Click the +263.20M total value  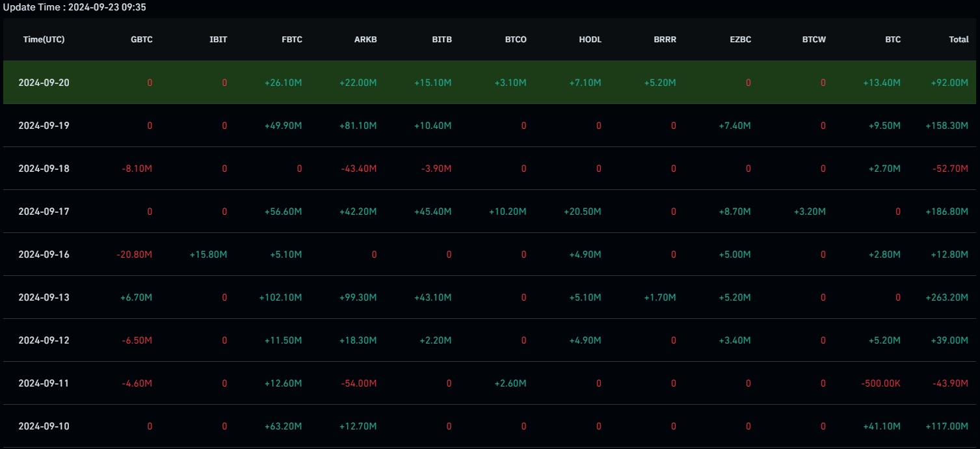(x=947, y=297)
